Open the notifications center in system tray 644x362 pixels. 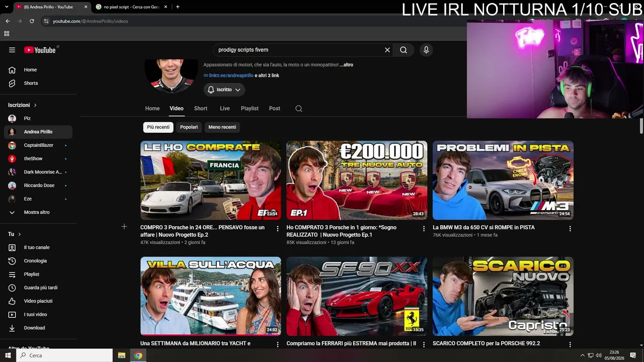click(633, 355)
